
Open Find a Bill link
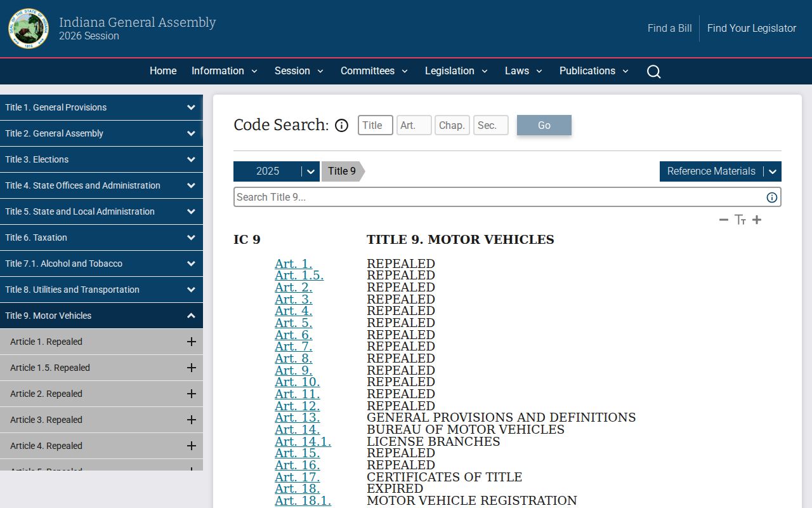point(670,29)
